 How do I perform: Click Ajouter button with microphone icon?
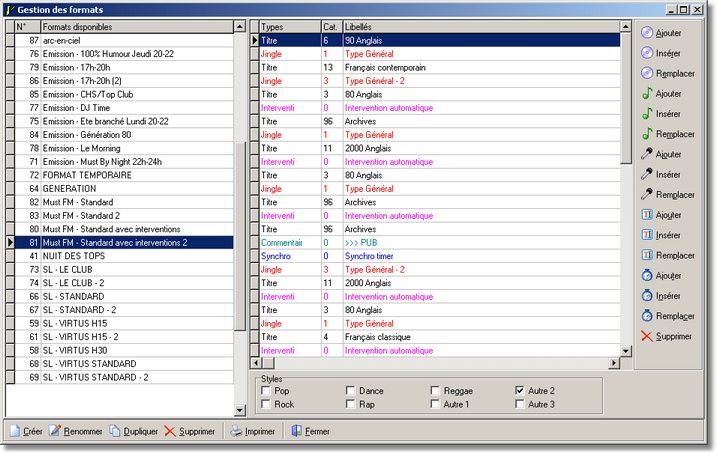tap(661, 154)
